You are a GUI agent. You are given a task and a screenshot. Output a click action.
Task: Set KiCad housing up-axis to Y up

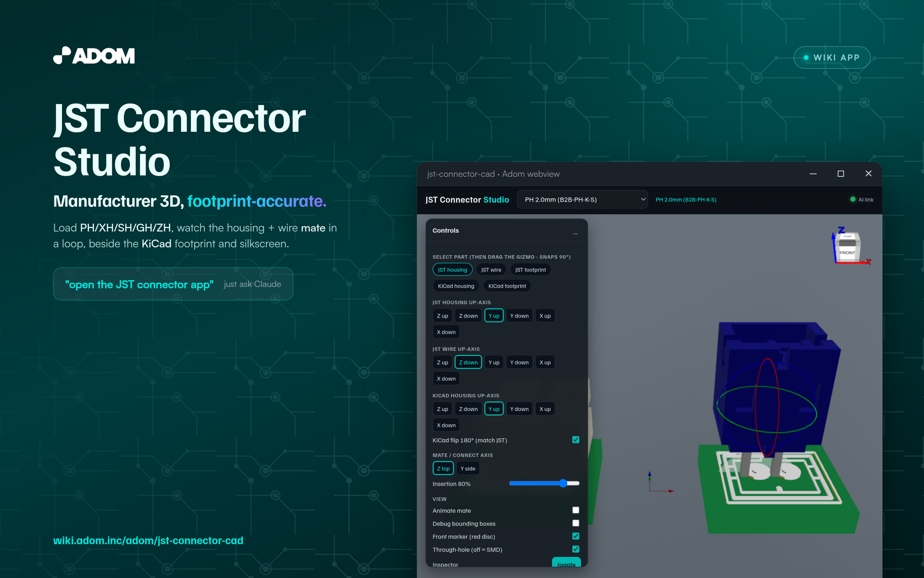(x=494, y=409)
